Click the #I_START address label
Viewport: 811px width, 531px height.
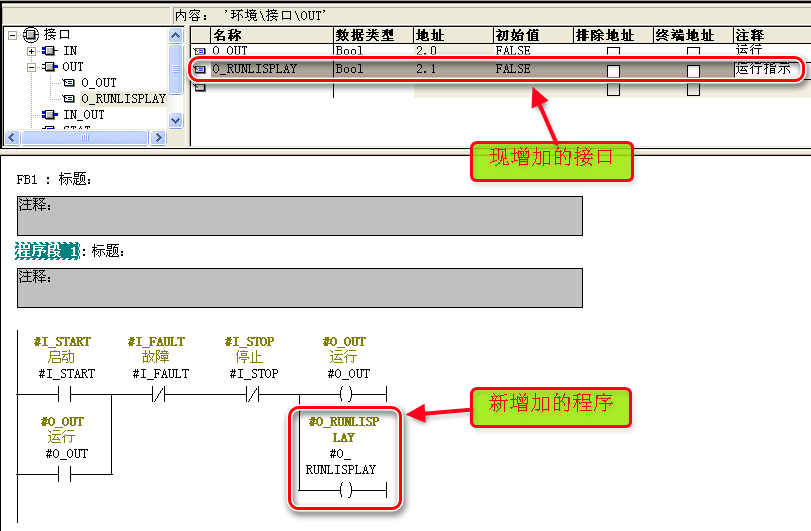(67, 374)
